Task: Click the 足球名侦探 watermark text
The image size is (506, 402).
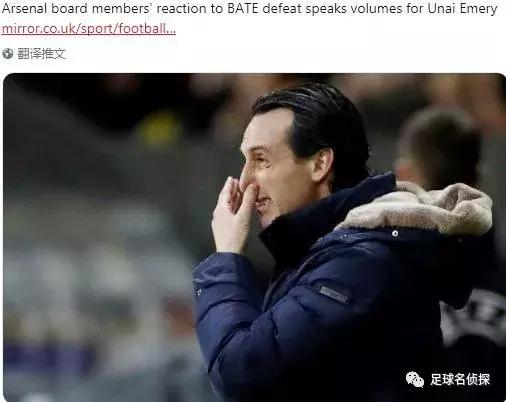Action: (460, 379)
